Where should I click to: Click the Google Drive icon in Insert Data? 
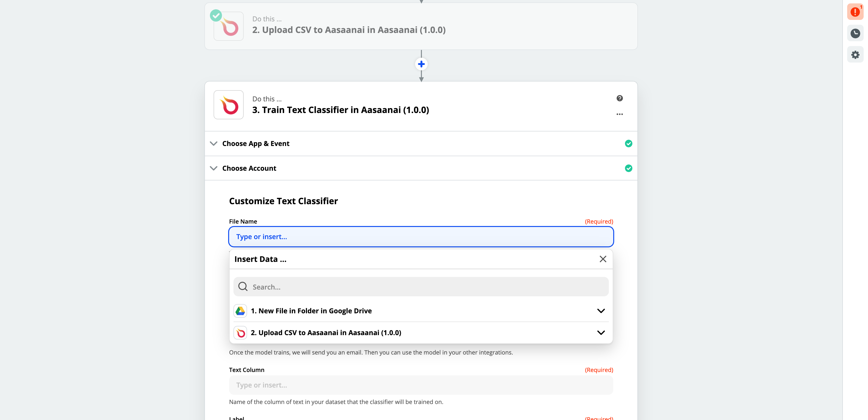click(240, 311)
